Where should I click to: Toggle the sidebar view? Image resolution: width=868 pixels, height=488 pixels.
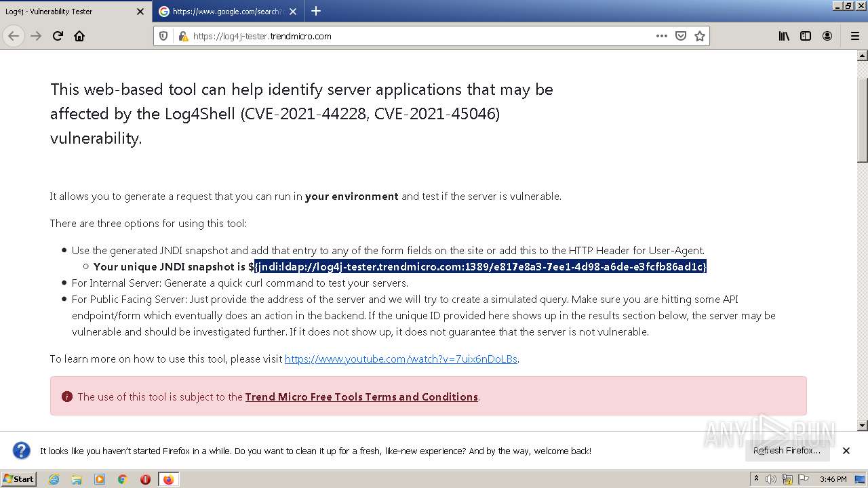click(806, 36)
